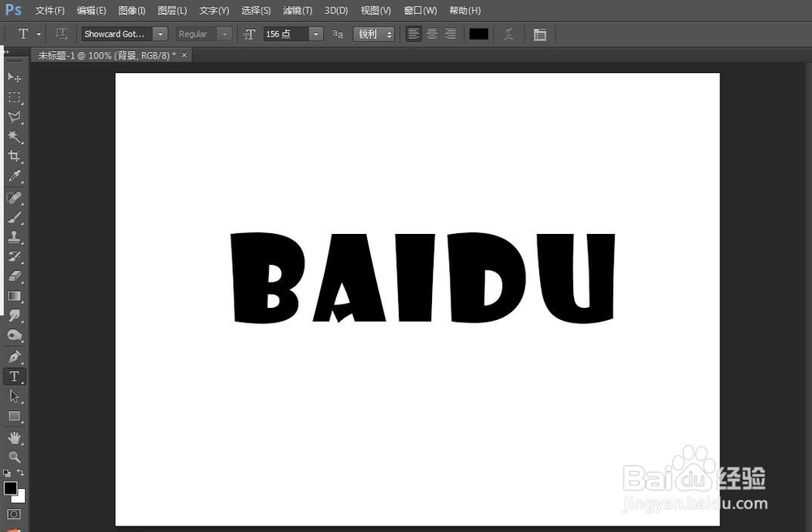Open the 文件(F) menu
812x532 pixels.
[x=50, y=11]
